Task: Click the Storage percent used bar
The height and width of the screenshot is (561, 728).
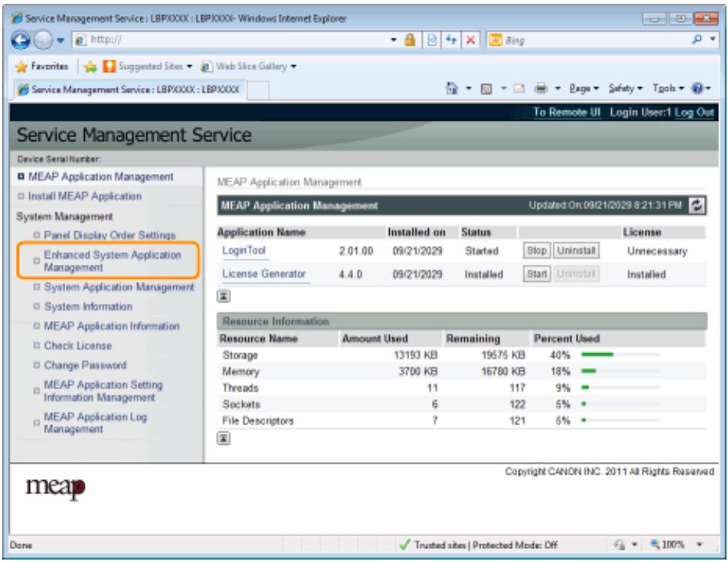Action: click(620, 354)
